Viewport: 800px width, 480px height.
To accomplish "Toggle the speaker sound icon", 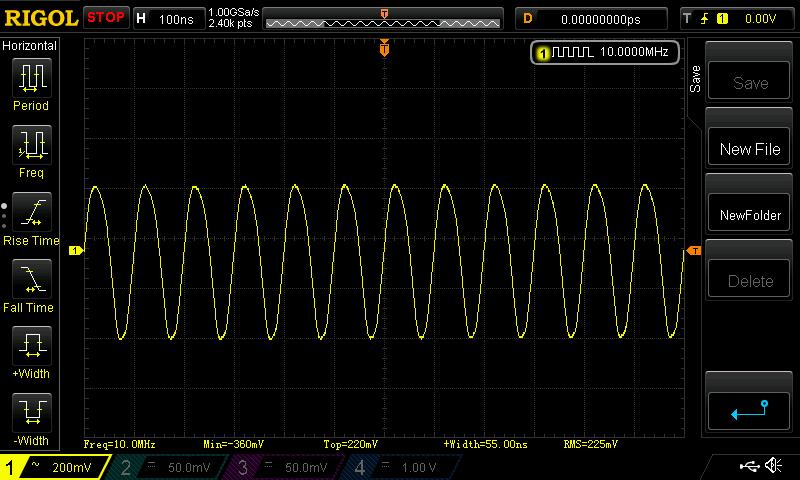I will (774, 466).
